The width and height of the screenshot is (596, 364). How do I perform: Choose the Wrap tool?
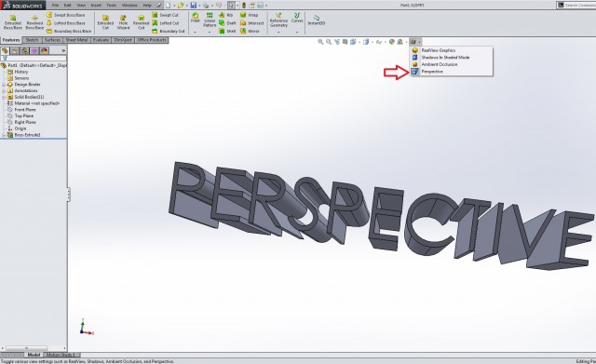(x=249, y=15)
